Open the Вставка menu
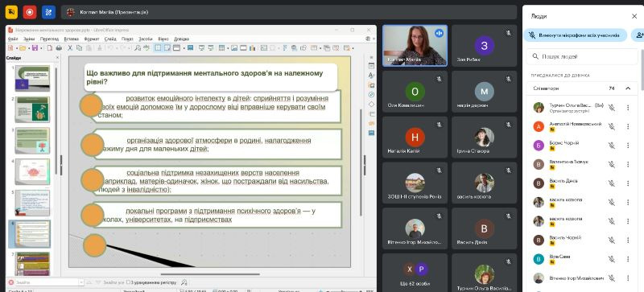The image size is (644, 292). (71, 39)
